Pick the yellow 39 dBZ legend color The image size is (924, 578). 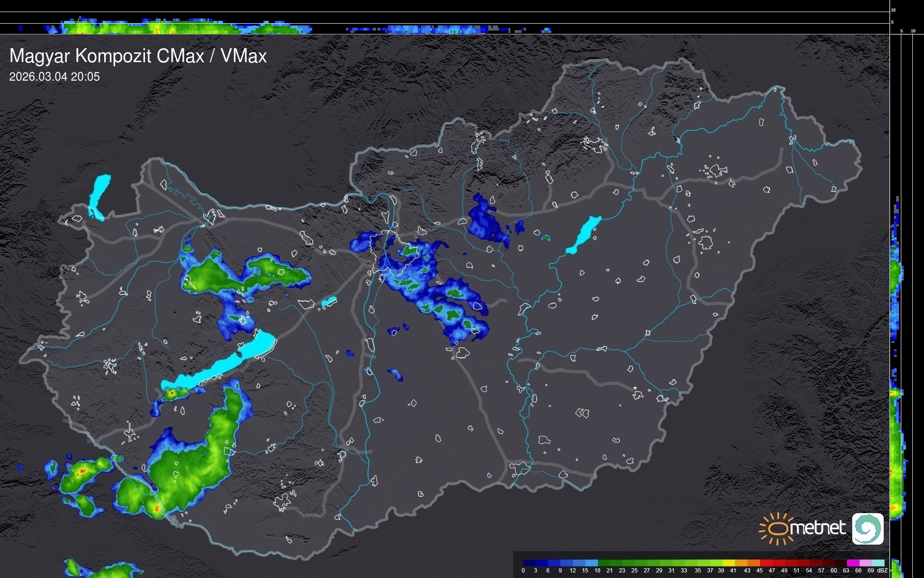(728, 563)
